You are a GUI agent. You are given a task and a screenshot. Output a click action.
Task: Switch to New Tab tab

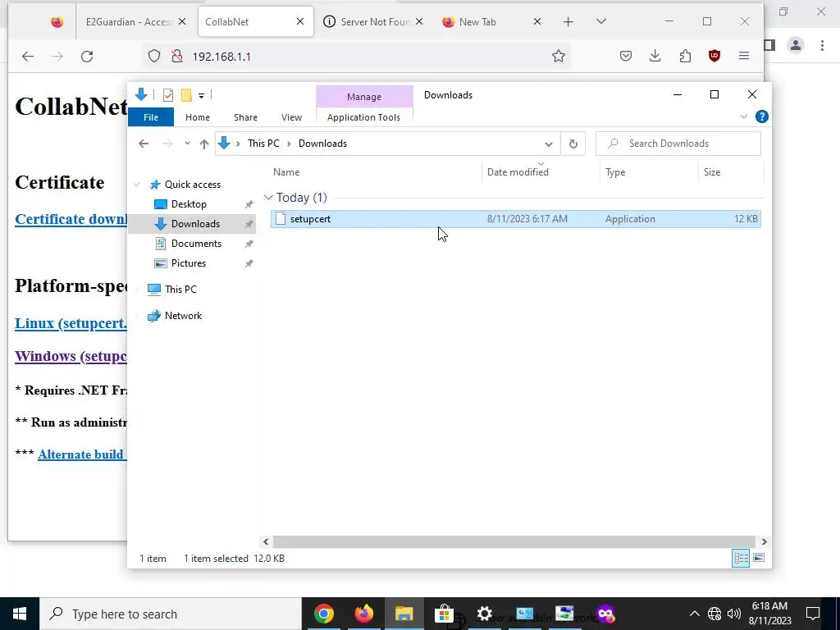(477, 22)
